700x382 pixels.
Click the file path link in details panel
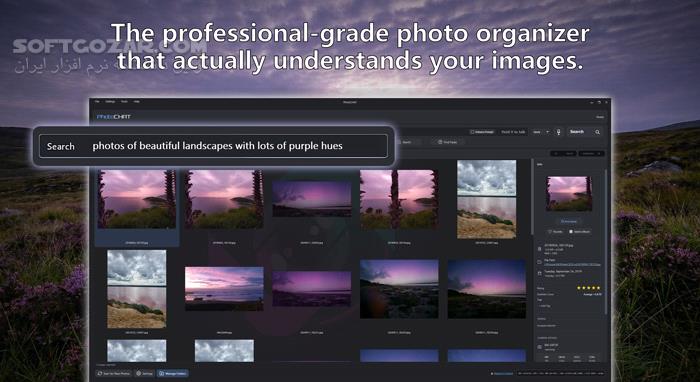coord(572,264)
